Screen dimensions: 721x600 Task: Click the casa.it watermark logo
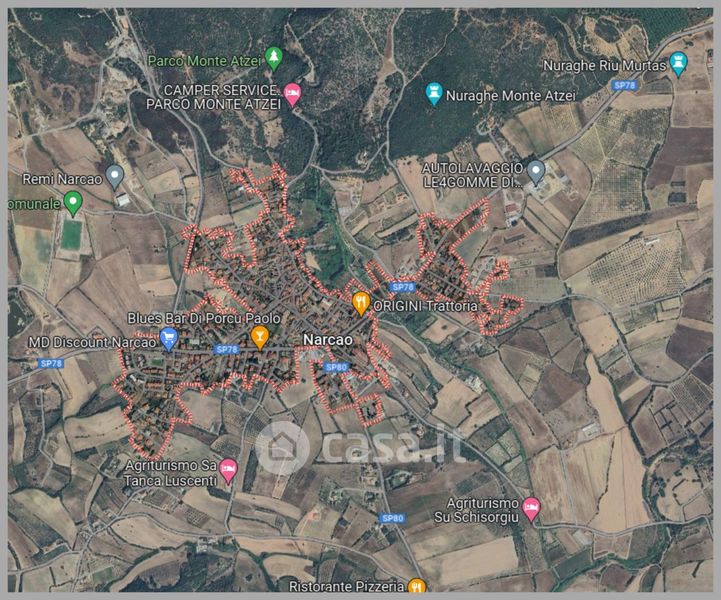click(x=359, y=447)
